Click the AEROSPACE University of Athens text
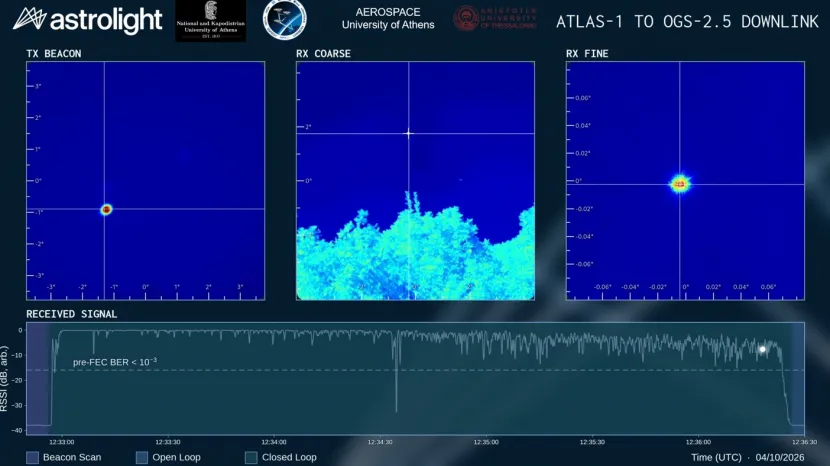This screenshot has width=830, height=466. point(388,19)
